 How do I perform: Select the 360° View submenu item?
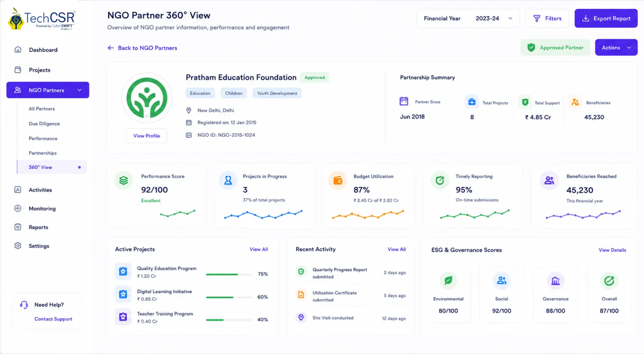coord(52,167)
